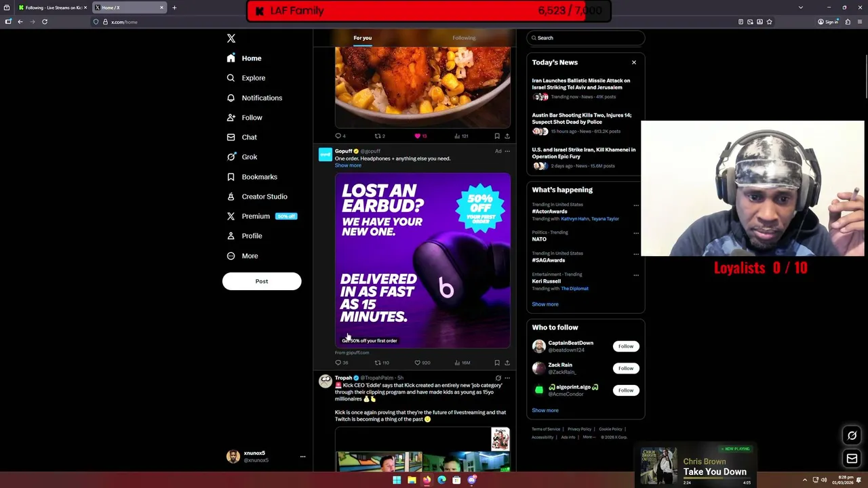Switch to the Following tab

[x=464, y=38]
